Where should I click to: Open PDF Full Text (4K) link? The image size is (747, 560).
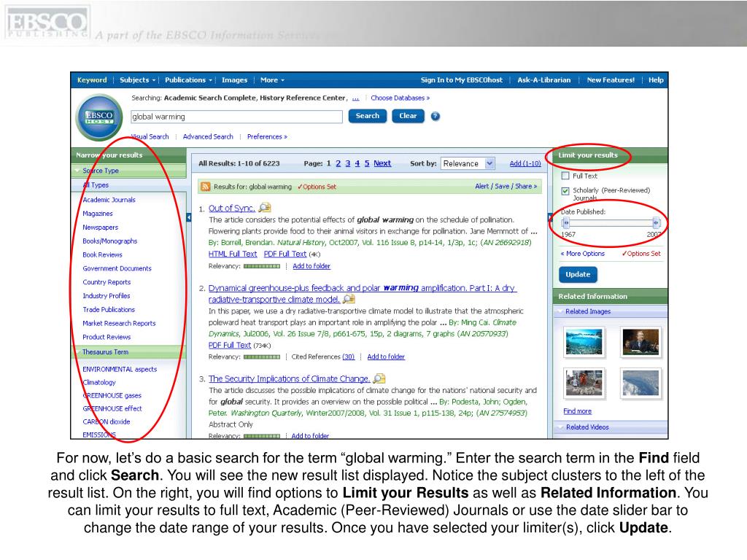coord(285,254)
